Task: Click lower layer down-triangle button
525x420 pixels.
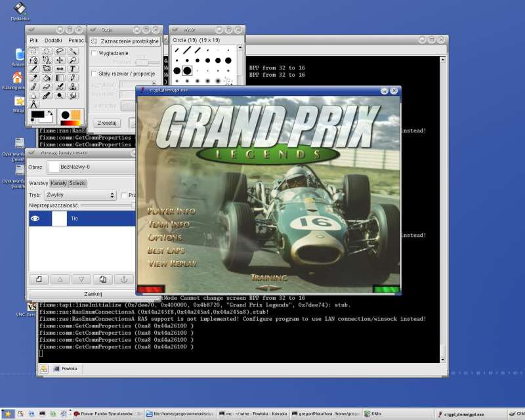Action: [x=81, y=280]
